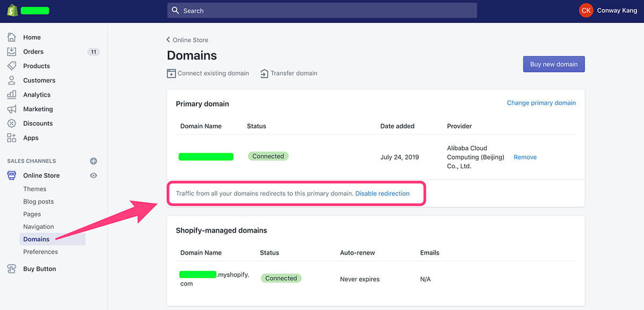Click the Auto-renew column header

357,253
